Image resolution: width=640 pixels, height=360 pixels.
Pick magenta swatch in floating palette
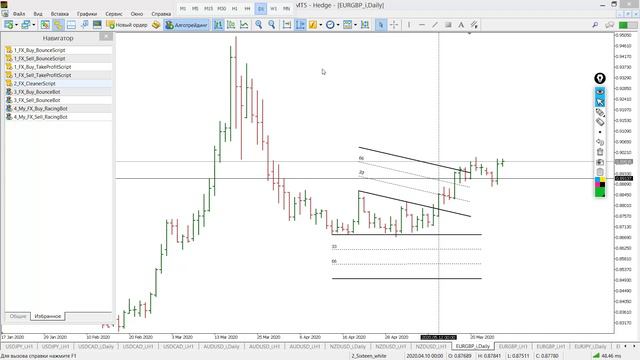pos(598,185)
